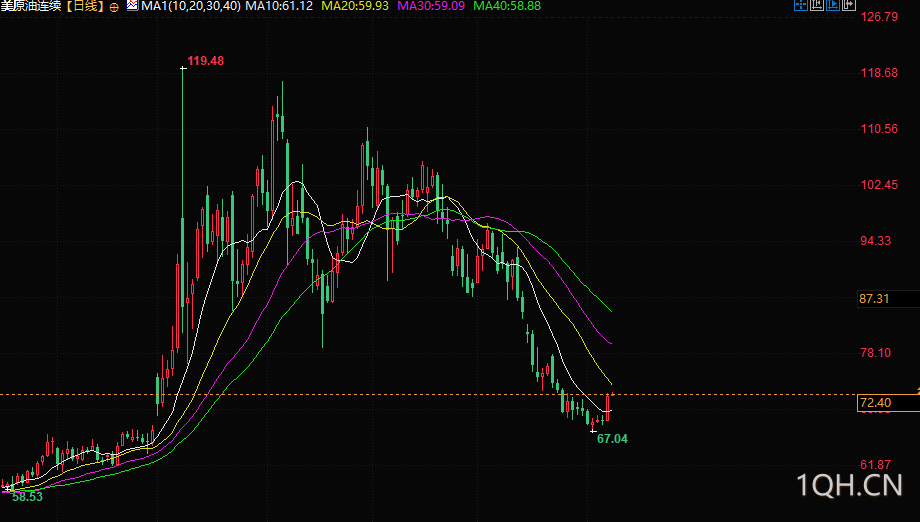920x522 pixels.
Task: Click the 72.40 current price tag
Action: (x=875, y=403)
